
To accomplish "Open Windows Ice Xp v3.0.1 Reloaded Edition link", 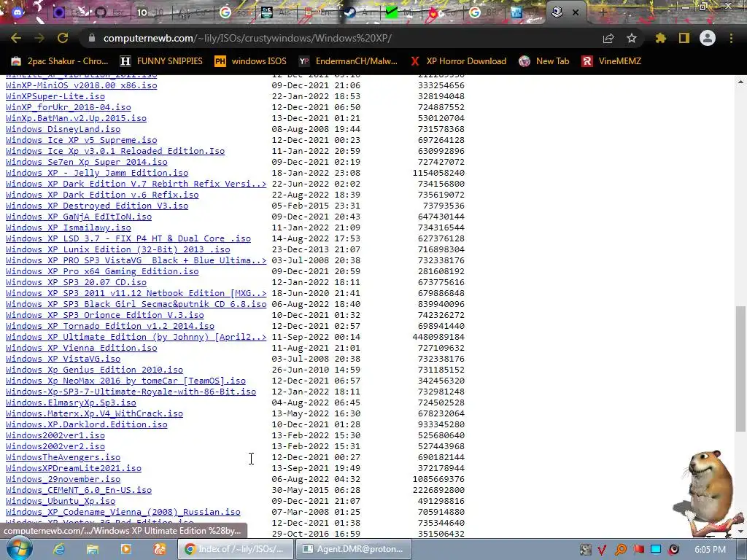I will click(115, 151).
